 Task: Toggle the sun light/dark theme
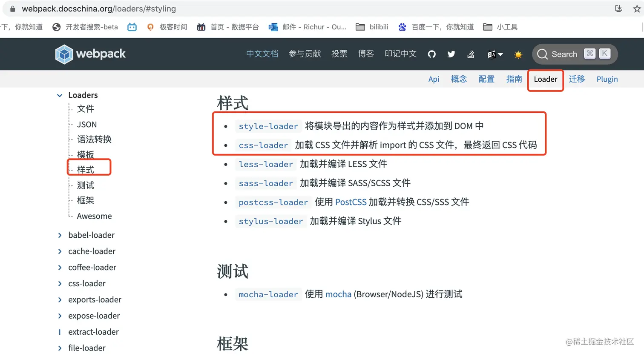coord(518,54)
